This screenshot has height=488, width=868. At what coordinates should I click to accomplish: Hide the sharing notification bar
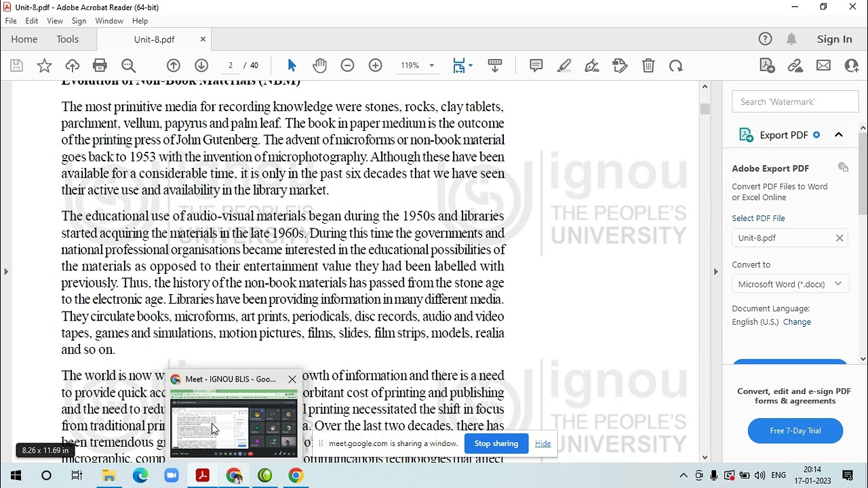click(542, 443)
